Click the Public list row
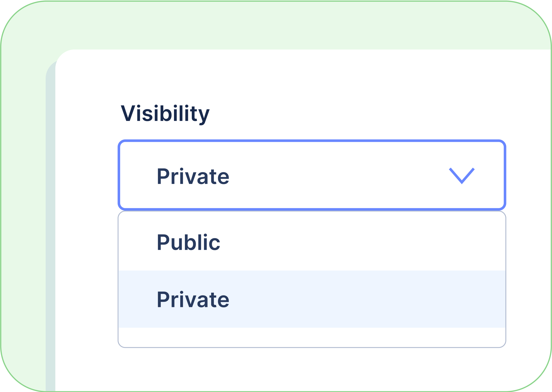 [312, 242]
